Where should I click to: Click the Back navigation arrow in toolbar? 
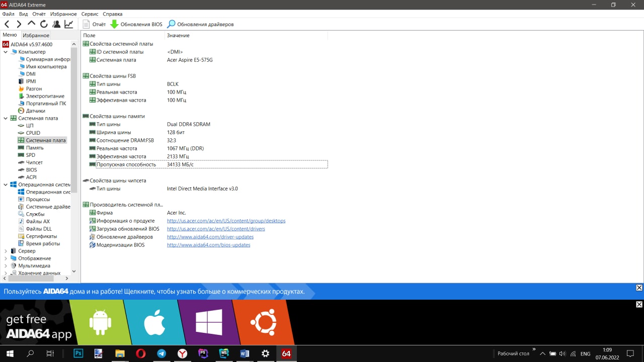click(7, 24)
